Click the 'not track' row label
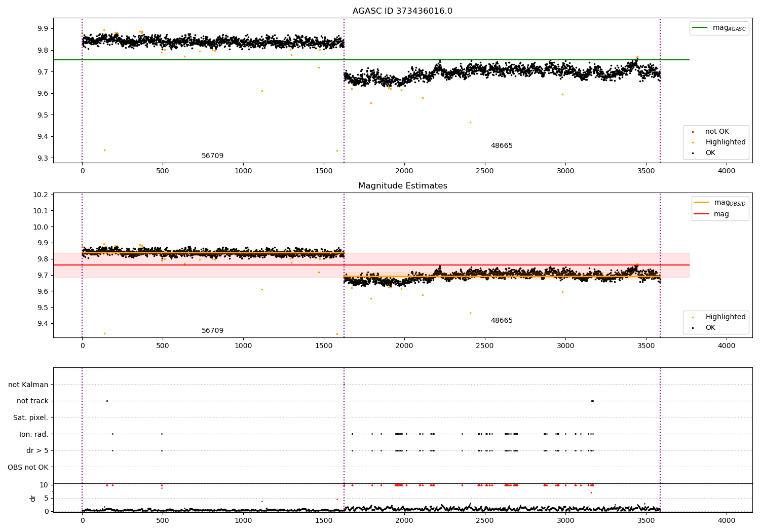Screen dimensions: 760x532 click(x=32, y=401)
